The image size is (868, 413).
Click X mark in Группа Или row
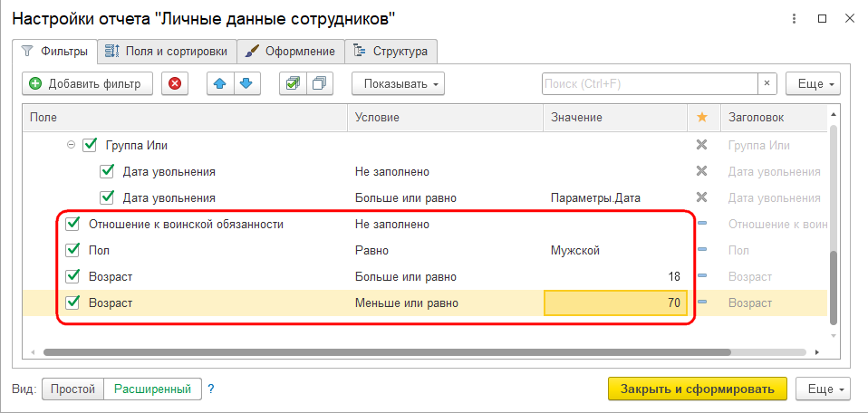[701, 146]
